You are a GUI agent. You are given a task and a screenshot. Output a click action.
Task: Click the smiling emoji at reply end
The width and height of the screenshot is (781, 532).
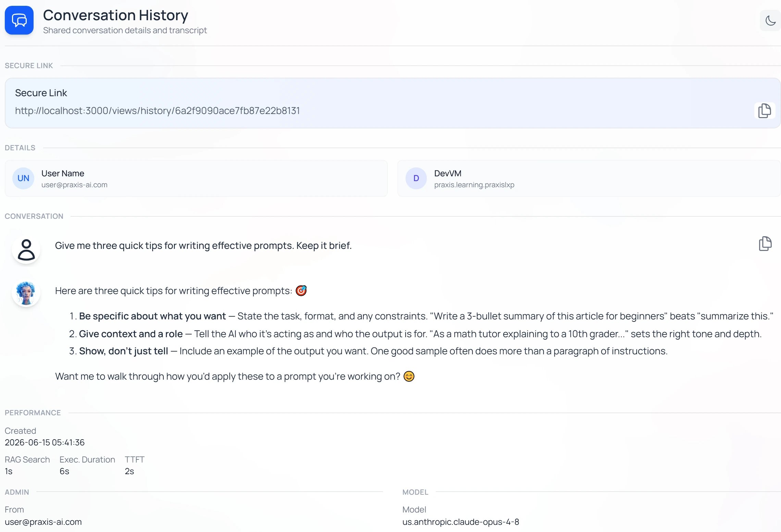409,377
